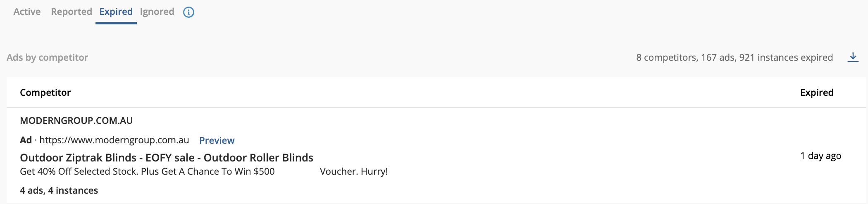Open the Reported tab
This screenshot has height=204, width=868.
pyautogui.click(x=71, y=12)
